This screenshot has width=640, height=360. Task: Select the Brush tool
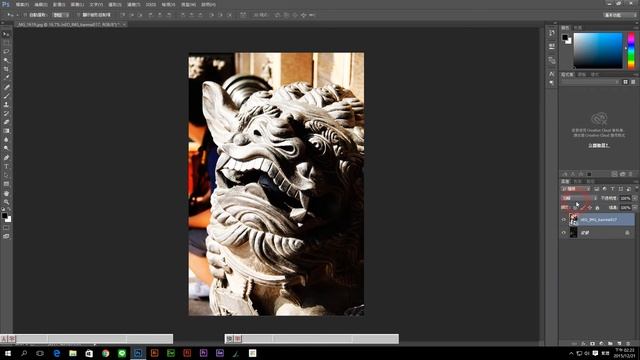(6, 96)
